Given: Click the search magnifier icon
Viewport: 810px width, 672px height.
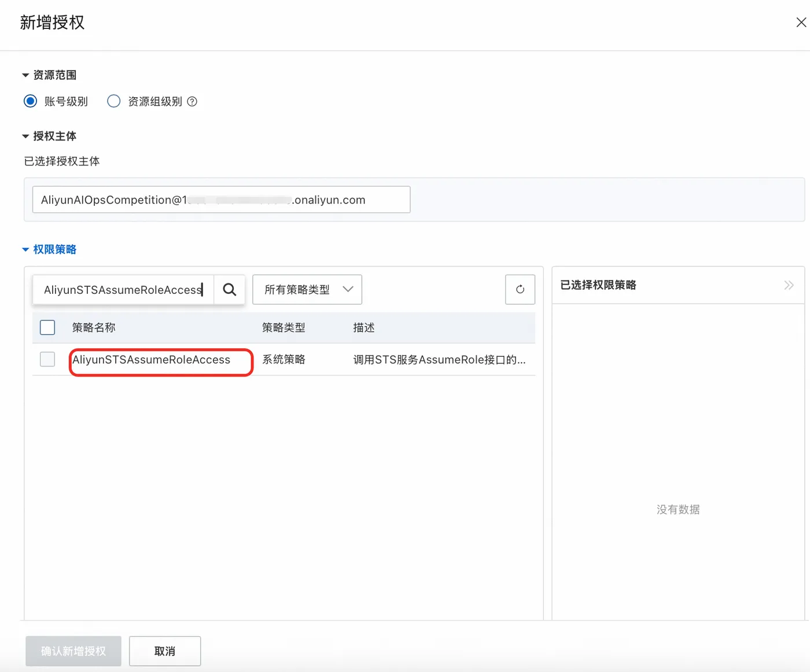Looking at the screenshot, I should point(230,289).
